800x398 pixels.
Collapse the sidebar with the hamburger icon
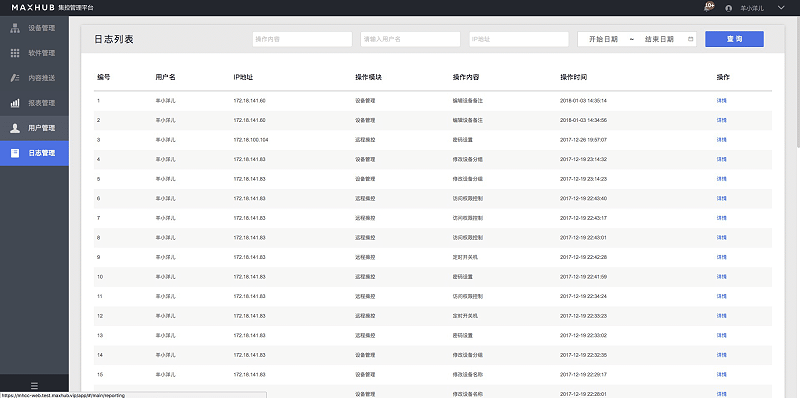34,386
